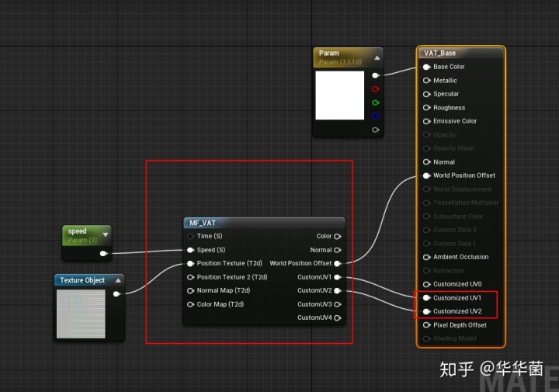Select the MF_VAT node title

pos(203,223)
